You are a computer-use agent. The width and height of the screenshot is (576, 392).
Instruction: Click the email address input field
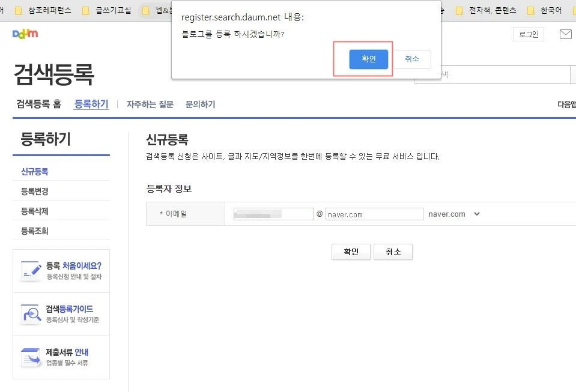point(273,214)
